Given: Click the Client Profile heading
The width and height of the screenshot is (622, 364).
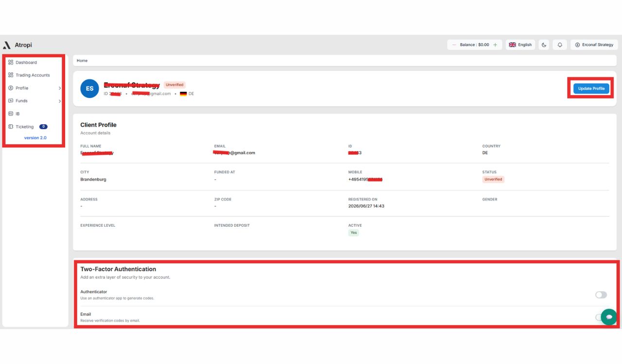Looking at the screenshot, I should pyautogui.click(x=99, y=125).
